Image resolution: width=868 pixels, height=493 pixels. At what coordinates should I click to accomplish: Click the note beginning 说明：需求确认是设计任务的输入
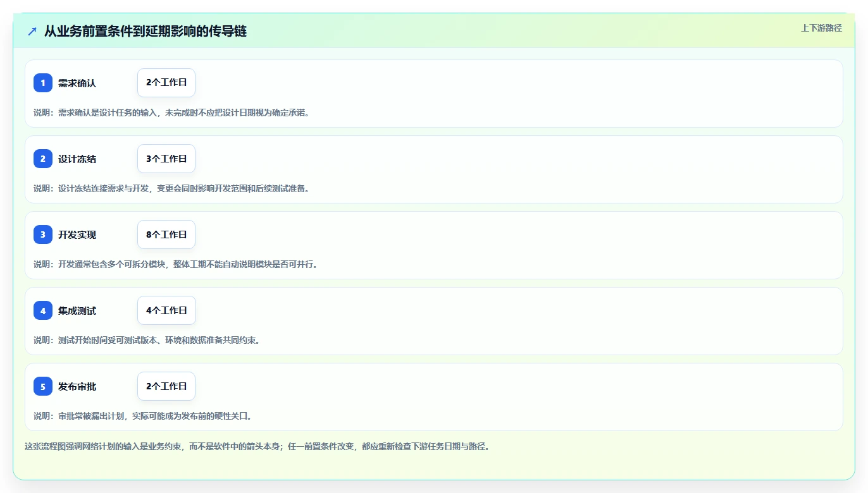coord(173,113)
